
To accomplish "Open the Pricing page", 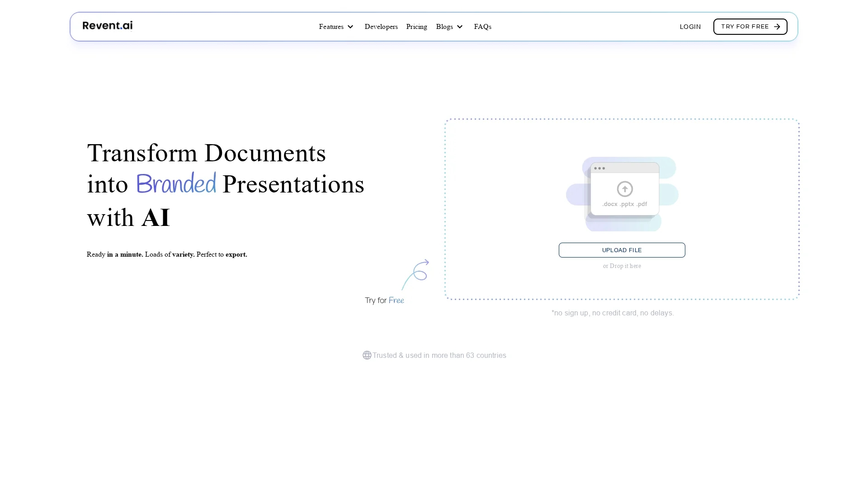I will [416, 27].
